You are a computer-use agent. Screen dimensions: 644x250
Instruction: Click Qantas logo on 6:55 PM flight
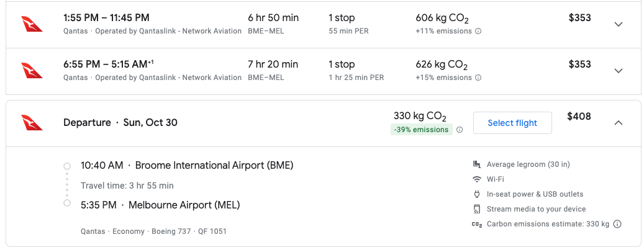click(x=32, y=71)
